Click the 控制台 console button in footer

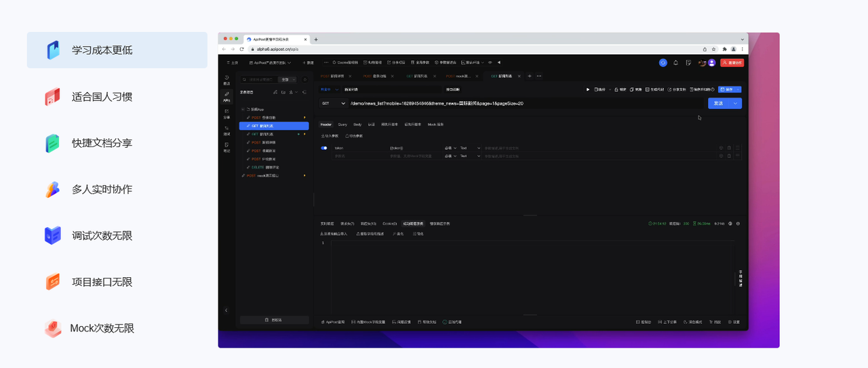644,322
